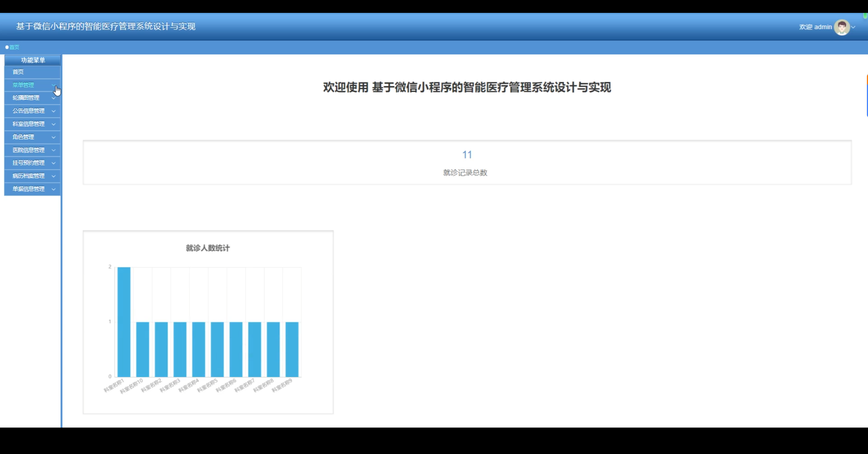Viewport: 868px width, 454px height.
Task: Click the 科室名称10 bar in chart
Action: 142,349
